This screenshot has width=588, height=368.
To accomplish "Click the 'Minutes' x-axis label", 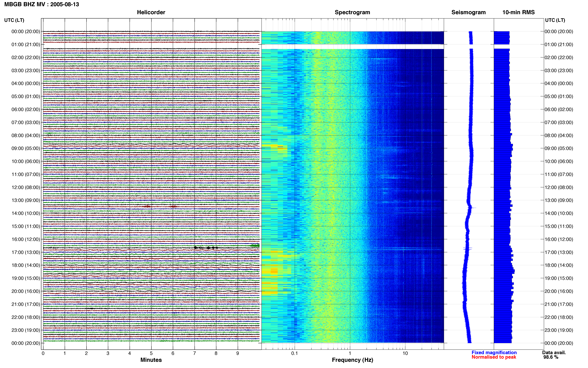I will 151,360.
